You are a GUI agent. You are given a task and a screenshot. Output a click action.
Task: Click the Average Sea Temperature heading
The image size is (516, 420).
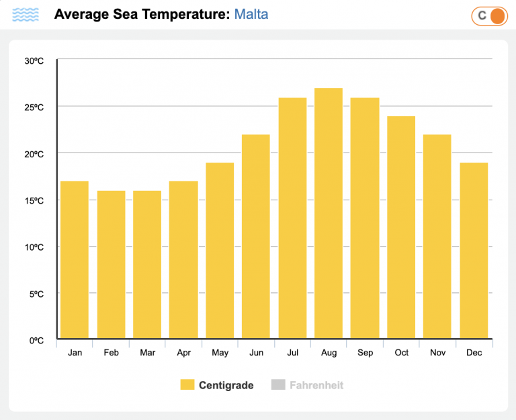point(142,14)
